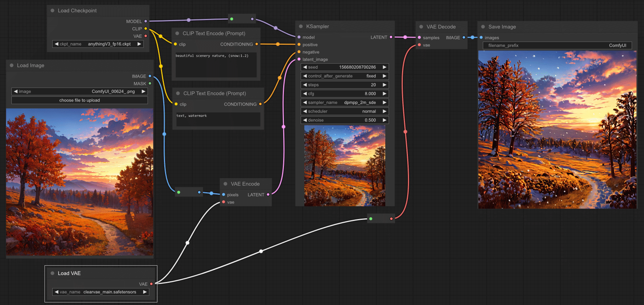Screen dimensions: 644x305
Task: Collapse the KSampler node via title dot
Action: (x=301, y=26)
